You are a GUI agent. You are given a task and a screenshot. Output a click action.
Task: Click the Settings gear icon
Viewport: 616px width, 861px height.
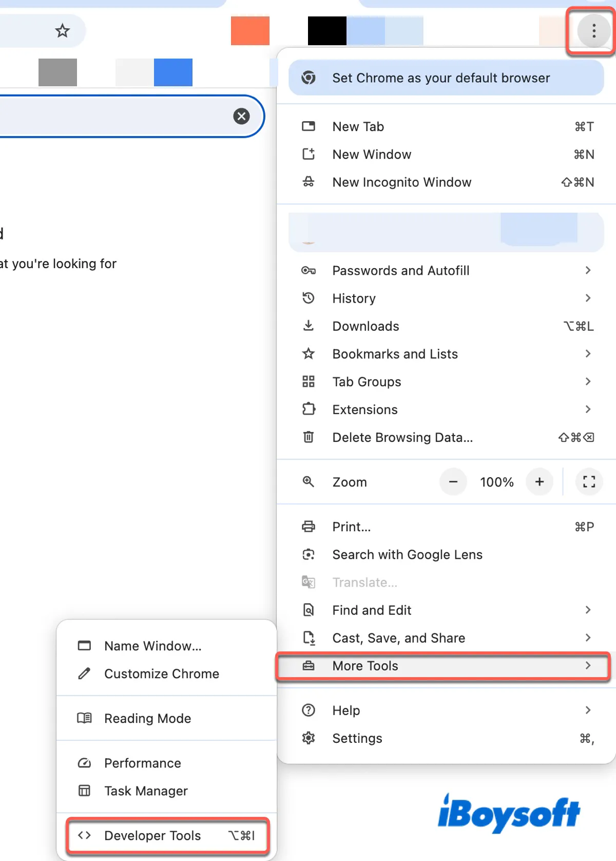[309, 738]
